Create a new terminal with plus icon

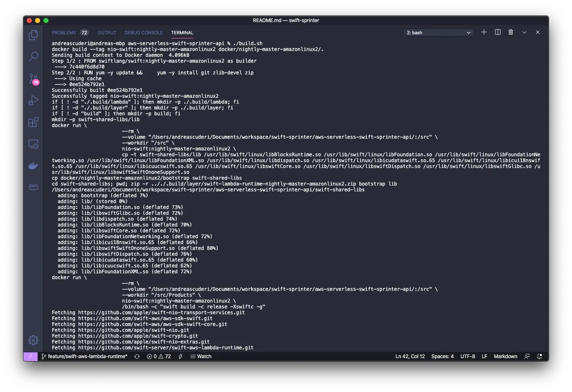(x=484, y=32)
